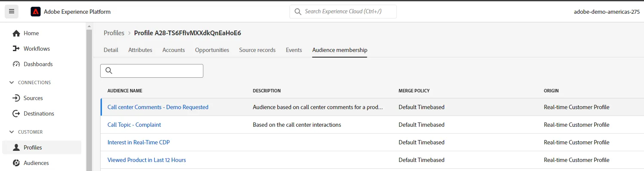Open Viewed Product in Last 12 Hours audience
Screen dimensions: 644x171
(147, 160)
